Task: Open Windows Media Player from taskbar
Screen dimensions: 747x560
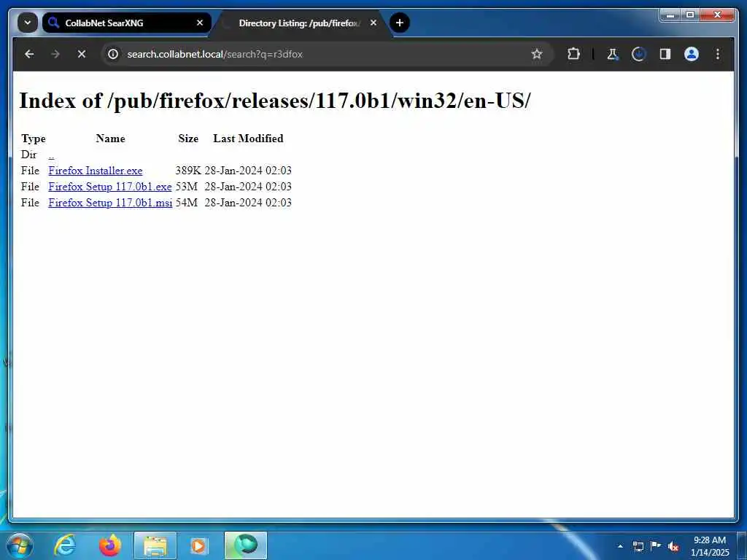Action: pyautogui.click(x=198, y=545)
